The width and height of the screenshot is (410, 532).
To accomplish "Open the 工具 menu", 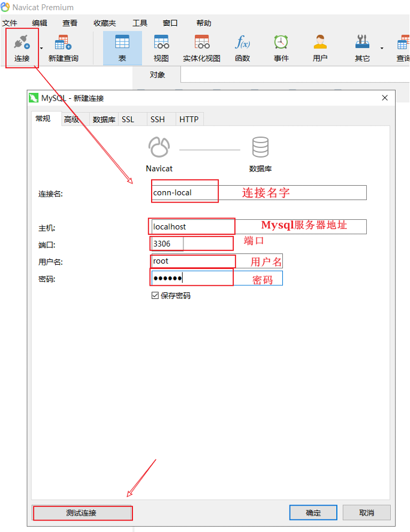I will click(x=140, y=23).
